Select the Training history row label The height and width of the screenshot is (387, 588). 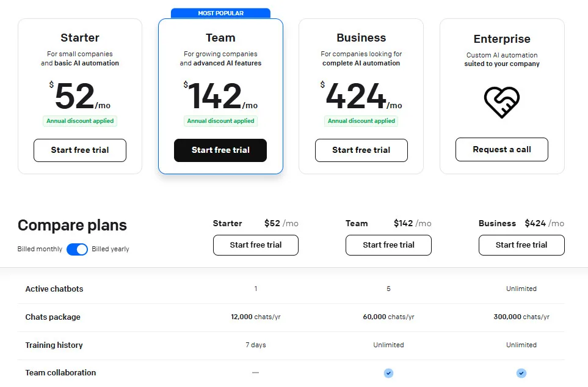click(x=54, y=345)
